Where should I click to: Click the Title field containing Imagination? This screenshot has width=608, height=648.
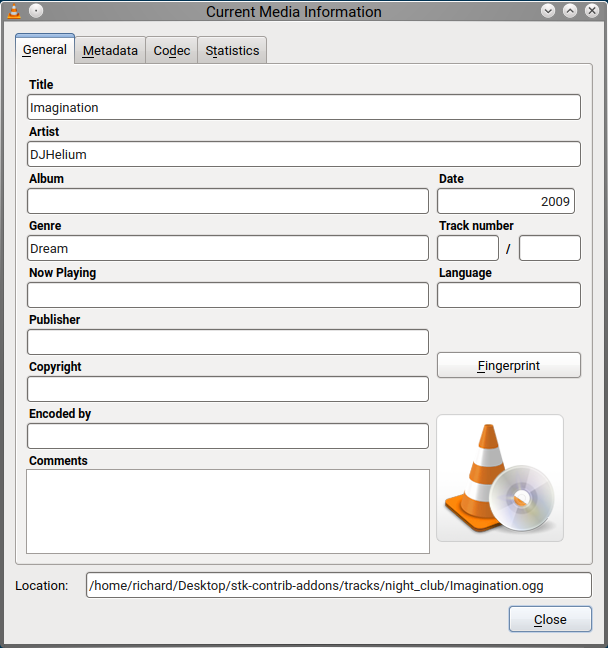click(x=304, y=107)
